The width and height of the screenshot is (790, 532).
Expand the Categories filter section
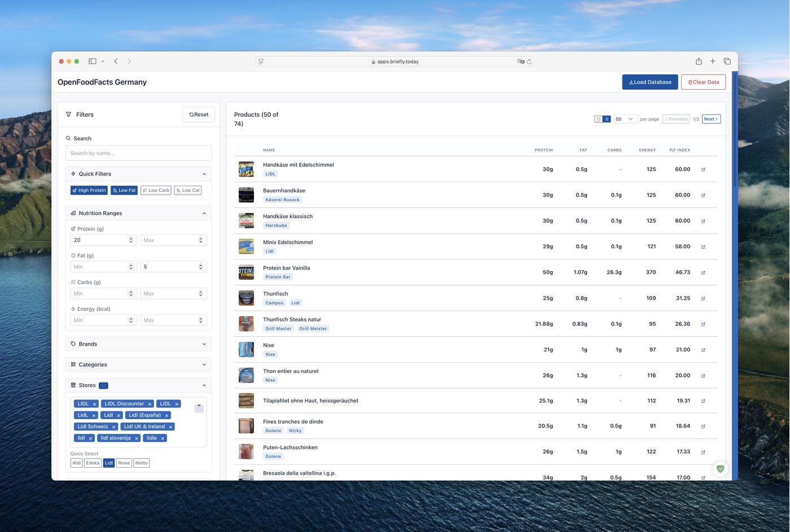(138, 364)
